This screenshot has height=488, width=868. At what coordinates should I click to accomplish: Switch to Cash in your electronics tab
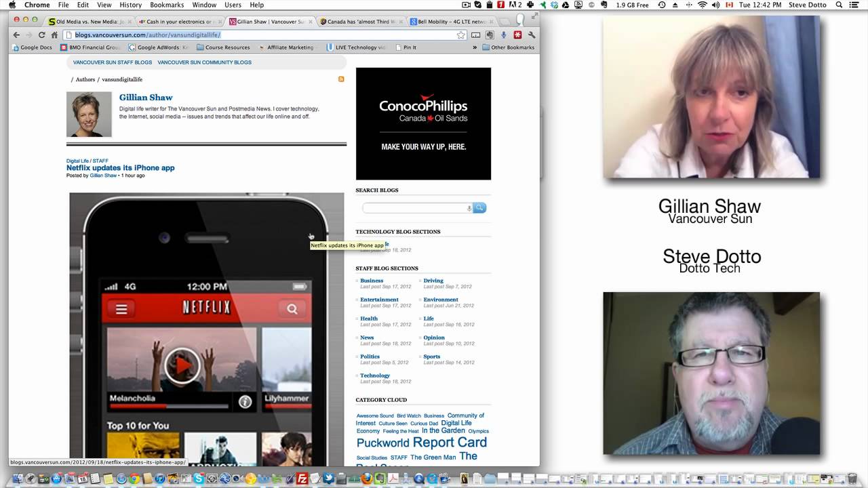click(x=180, y=22)
